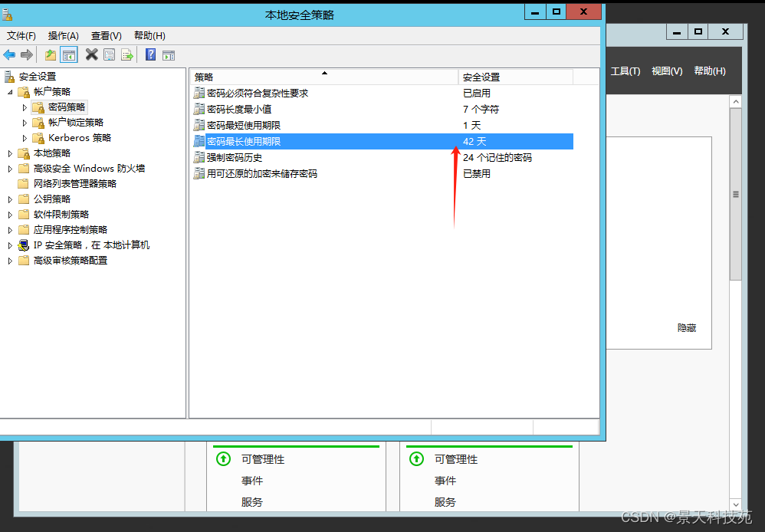Open the 查看(V) menu
The width and height of the screenshot is (765, 532).
coord(107,35)
